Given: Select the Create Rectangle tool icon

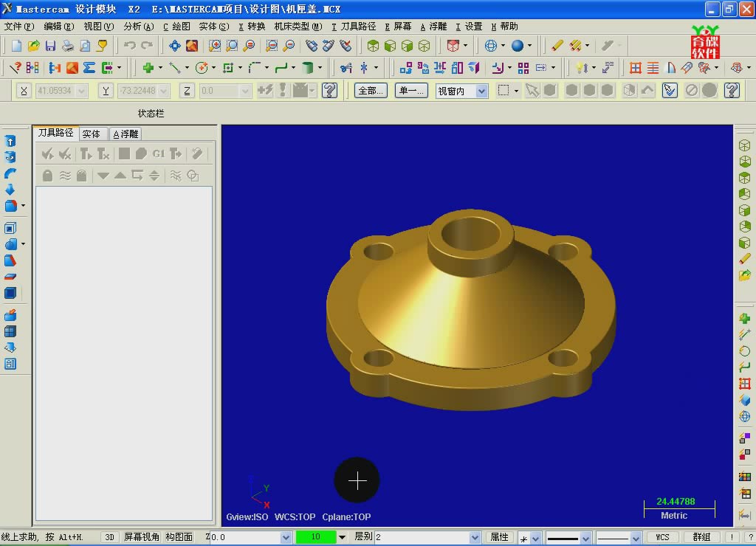Looking at the screenshot, I should [228, 68].
